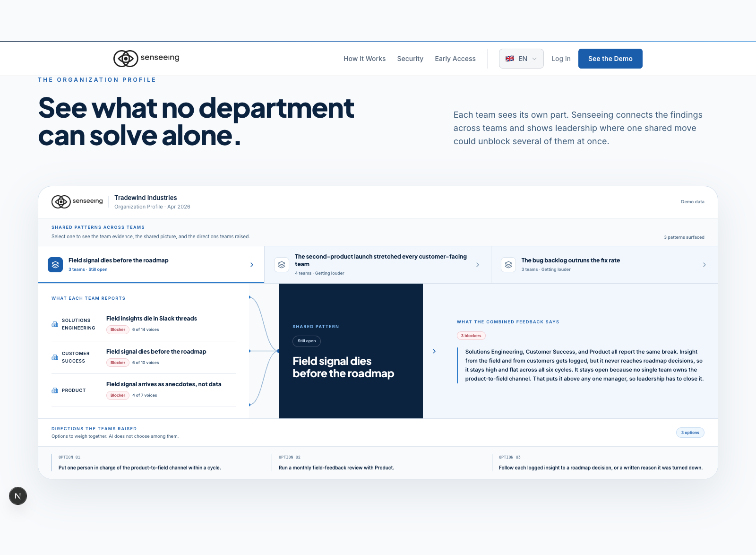Click the 'Tradewind Industries' title
756x555 pixels.
146,198
